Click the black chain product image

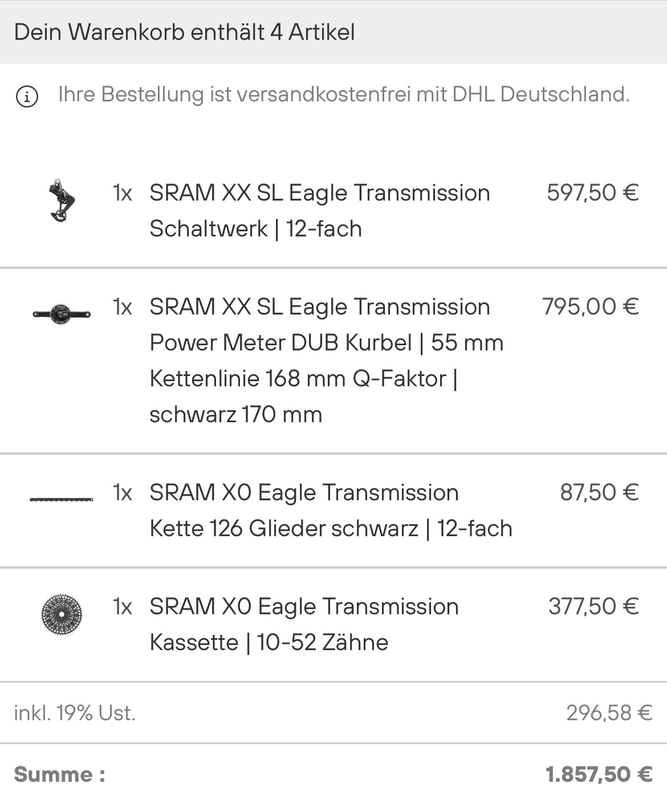pyautogui.click(x=62, y=500)
